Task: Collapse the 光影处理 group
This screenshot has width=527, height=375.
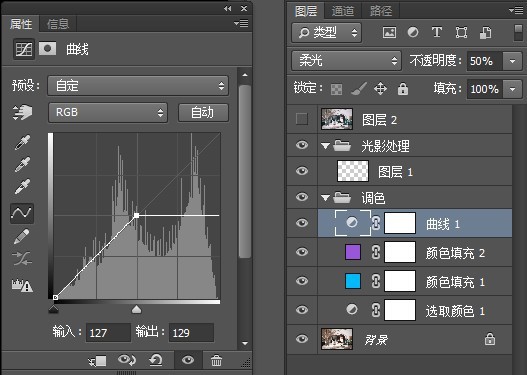Action: tap(325, 146)
